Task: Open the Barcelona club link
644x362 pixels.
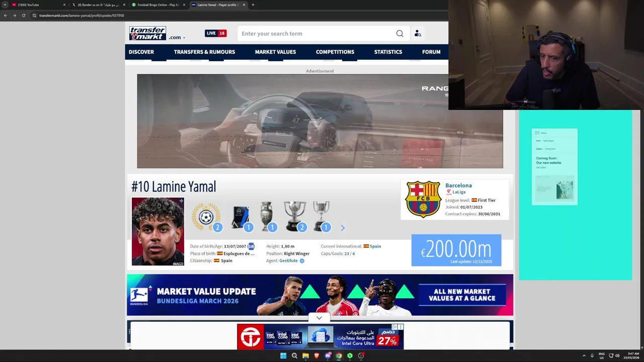Action: point(458,186)
